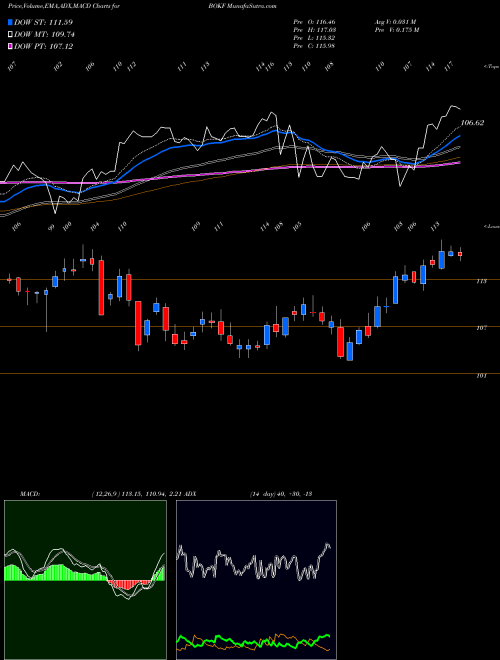The width and height of the screenshot is (500, 660).
Task: Click the white-outlined DOW MT legend swatch
Action: tap(11, 35)
